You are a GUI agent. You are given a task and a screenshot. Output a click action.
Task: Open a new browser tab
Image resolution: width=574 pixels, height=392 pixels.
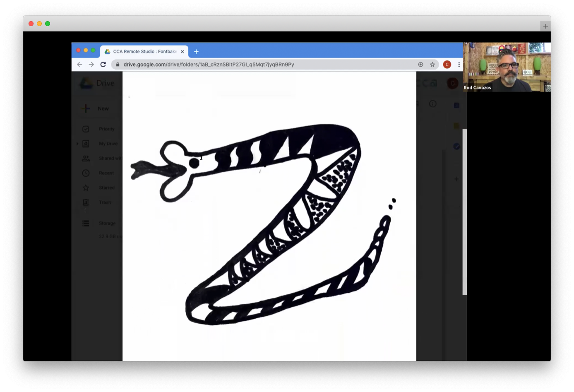coord(196,52)
